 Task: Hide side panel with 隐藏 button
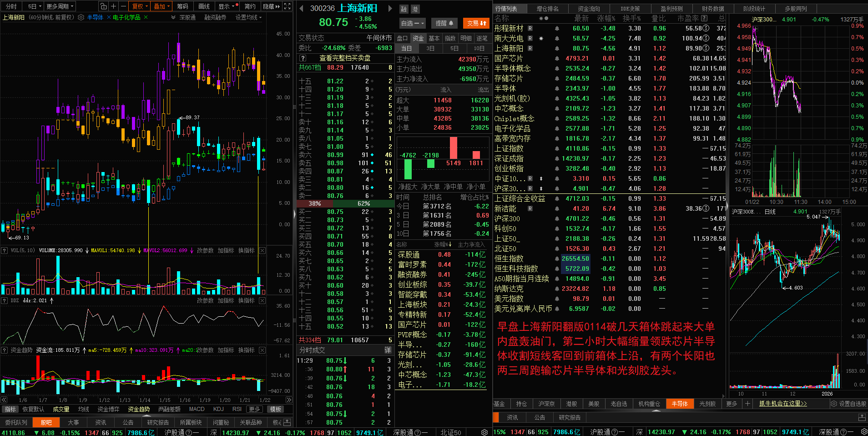[271, 6]
